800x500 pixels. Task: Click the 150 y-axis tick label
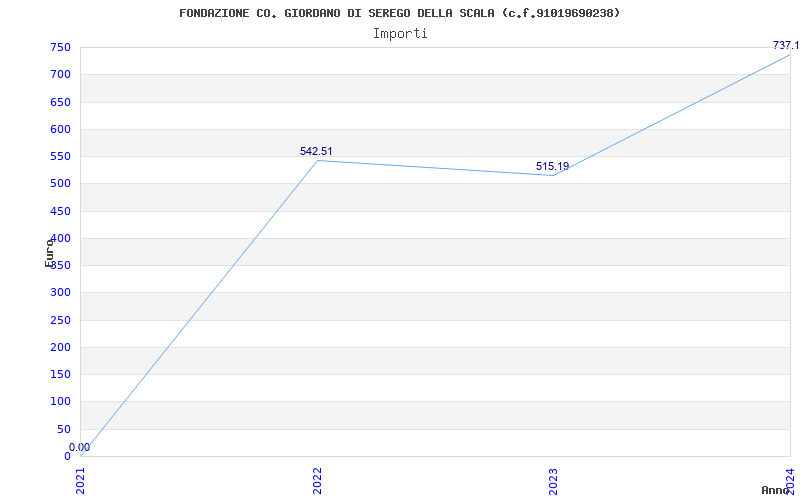(x=60, y=374)
